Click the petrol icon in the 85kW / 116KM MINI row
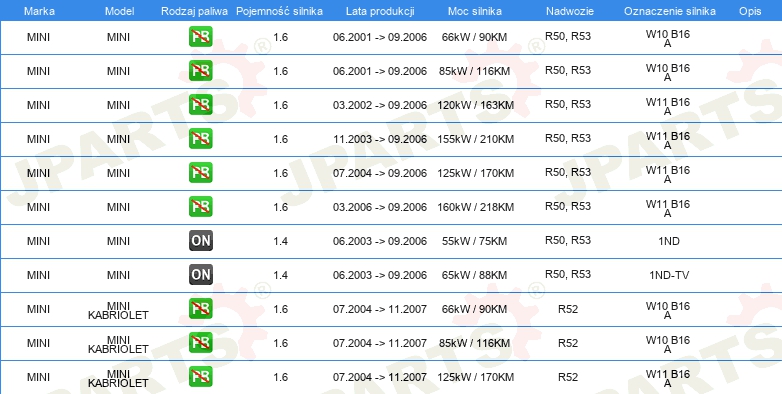 pos(200,71)
